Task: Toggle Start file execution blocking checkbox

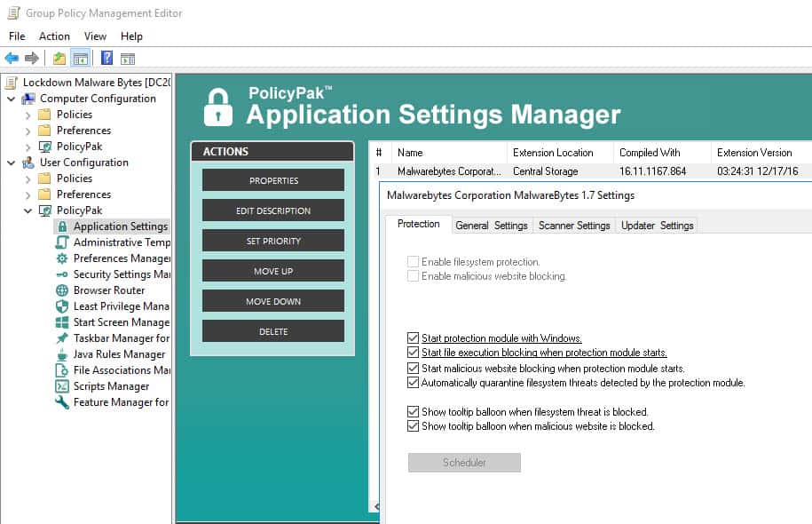Action: 413,353
